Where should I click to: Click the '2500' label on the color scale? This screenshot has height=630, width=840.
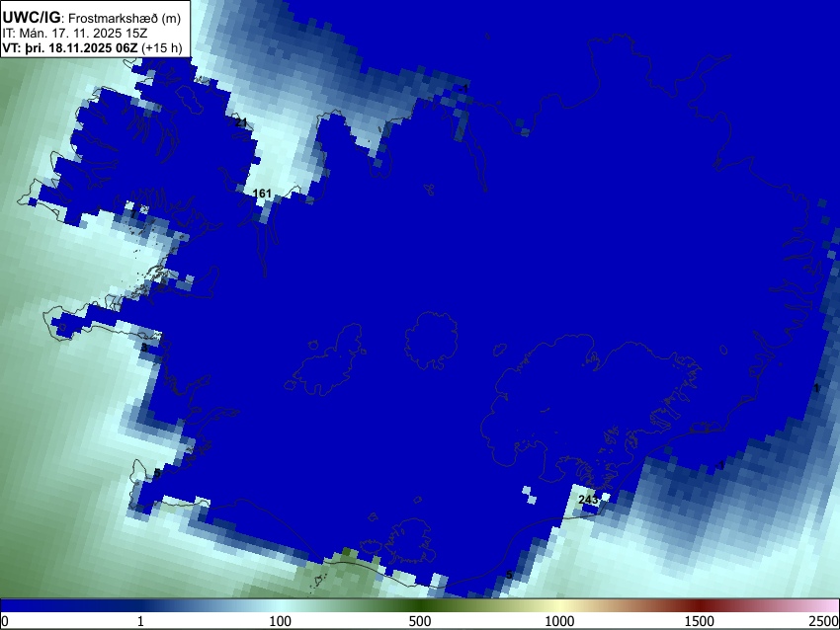[824, 621]
